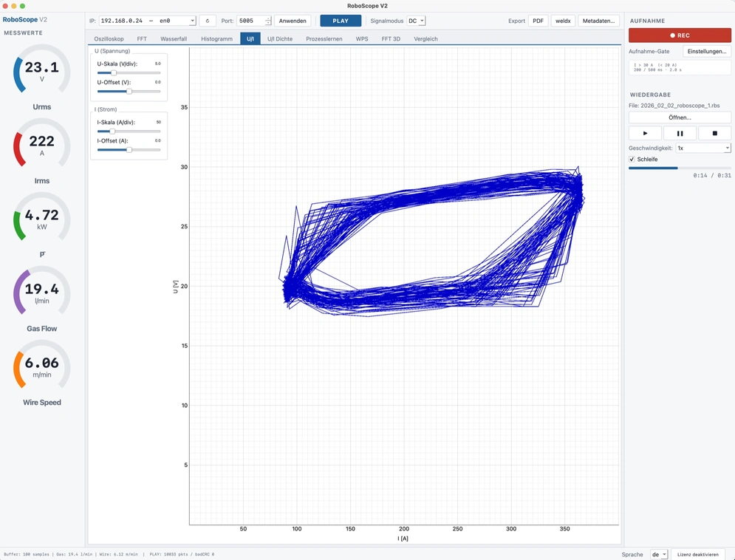The height and width of the screenshot is (560, 735).
Task: Click the I-Skala (A/div) slider
Action: click(129, 132)
